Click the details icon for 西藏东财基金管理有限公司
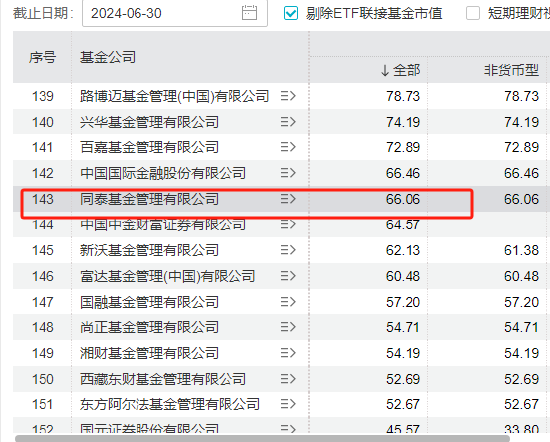550x442 pixels. point(288,379)
